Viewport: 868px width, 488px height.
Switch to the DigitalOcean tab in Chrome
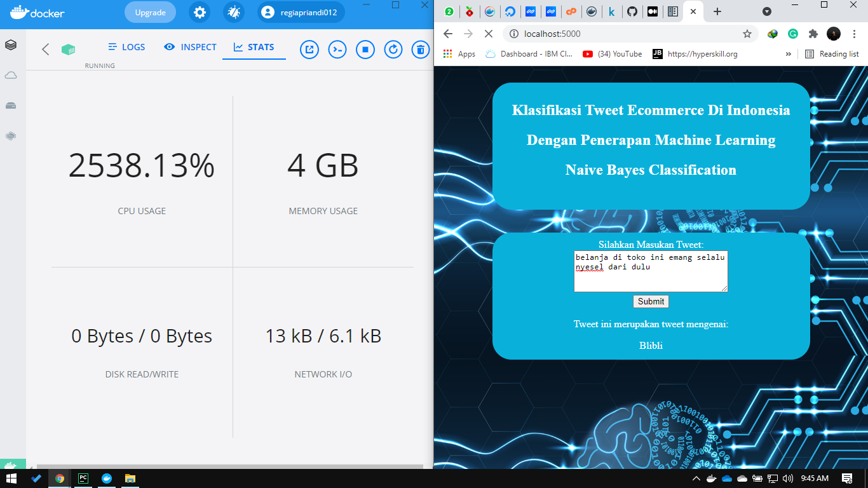click(510, 11)
